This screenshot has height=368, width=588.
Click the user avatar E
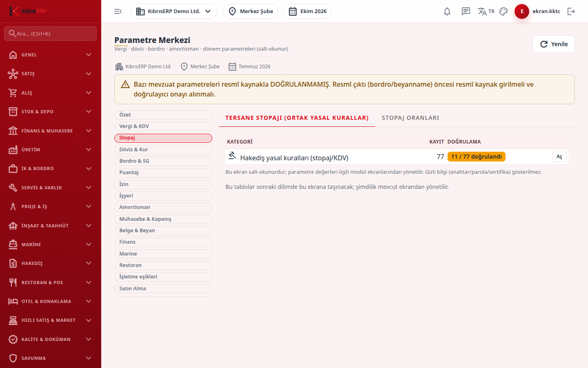pos(522,11)
